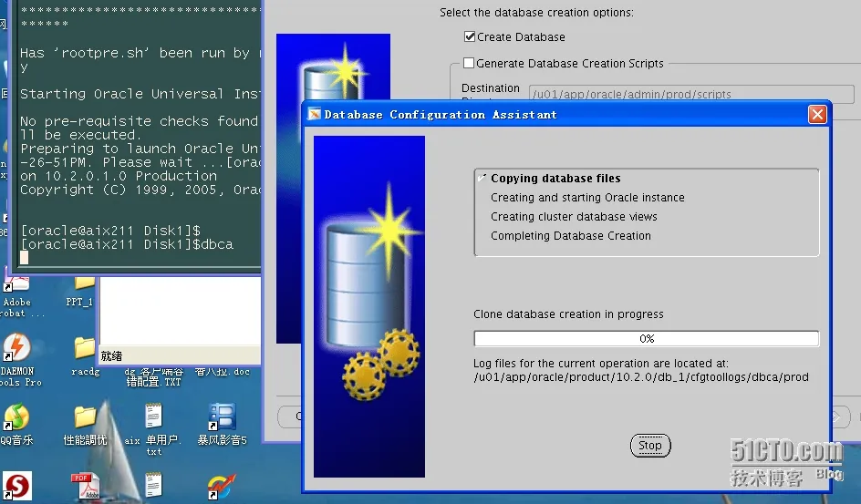
Task: Open the dg 客户端错配置.TXT desktop file
Action: pyautogui.click(x=153, y=376)
